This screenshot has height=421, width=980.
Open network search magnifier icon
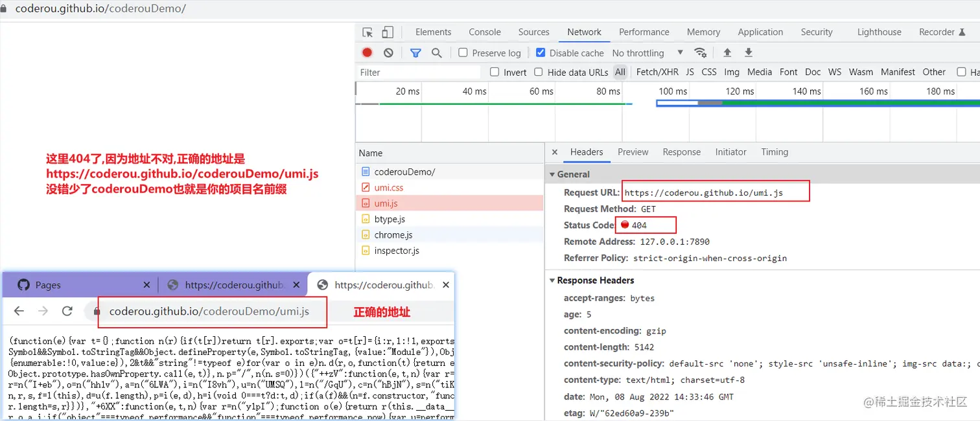437,52
